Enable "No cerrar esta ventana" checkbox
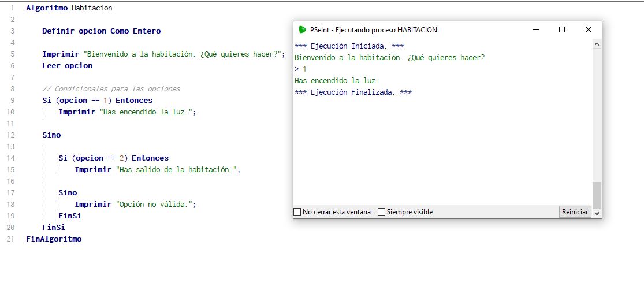The height and width of the screenshot is (297, 644). 297,212
